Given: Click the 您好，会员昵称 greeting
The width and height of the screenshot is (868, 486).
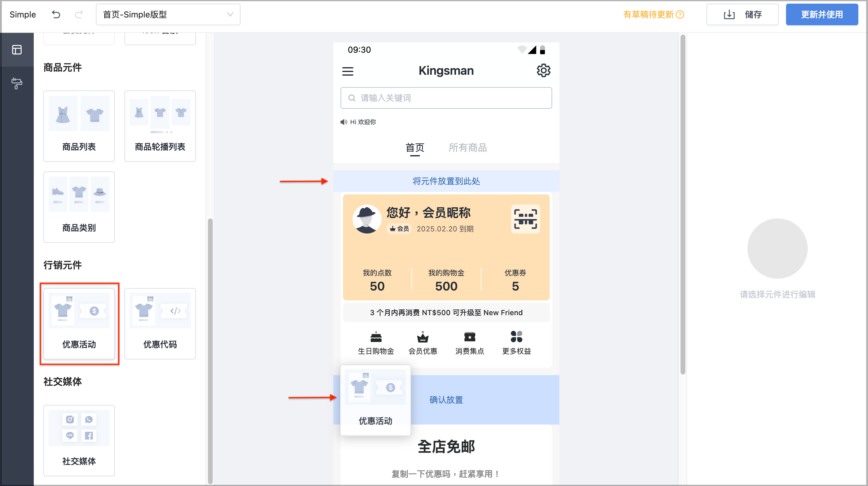Looking at the screenshot, I should tap(429, 212).
